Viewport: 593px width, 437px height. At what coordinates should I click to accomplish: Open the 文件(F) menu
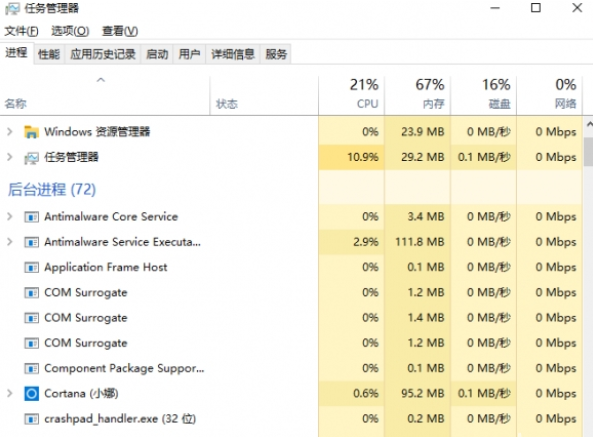click(22, 31)
